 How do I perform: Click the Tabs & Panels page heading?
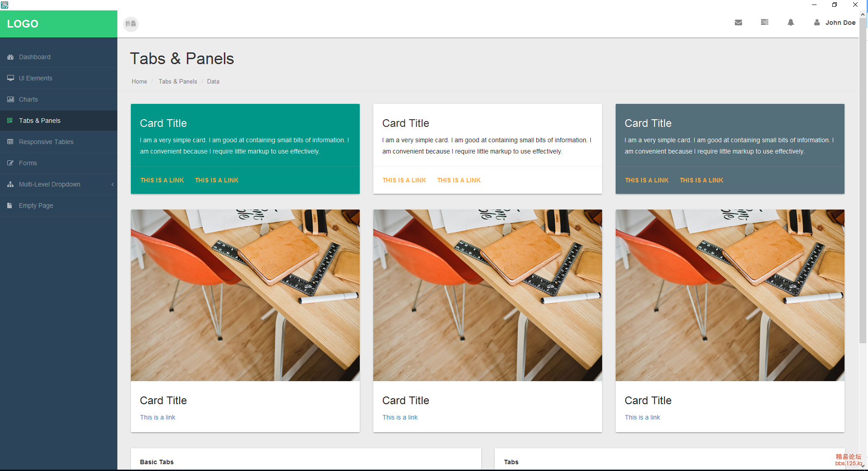point(182,59)
